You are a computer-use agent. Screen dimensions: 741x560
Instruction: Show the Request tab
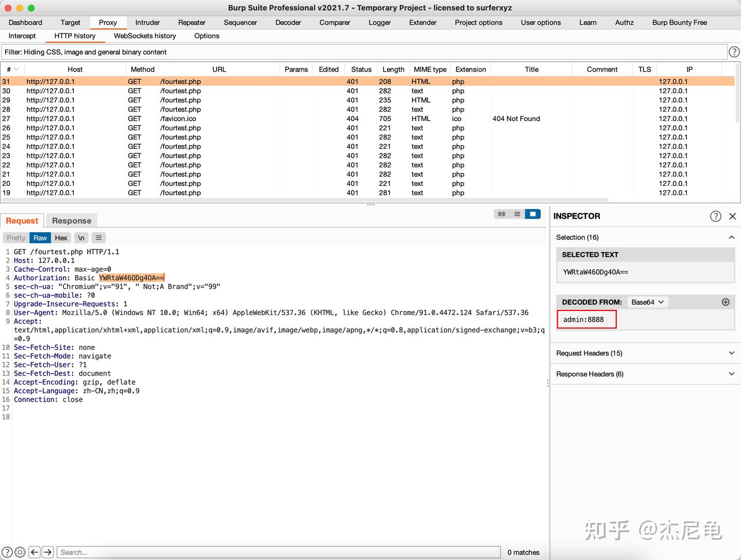[22, 221]
